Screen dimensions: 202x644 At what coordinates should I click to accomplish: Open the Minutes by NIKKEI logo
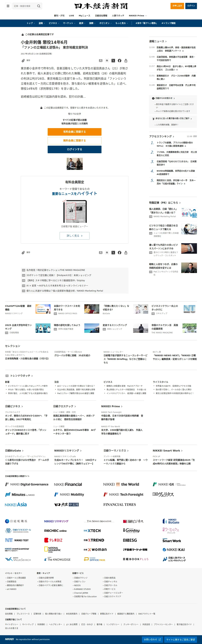20,495
